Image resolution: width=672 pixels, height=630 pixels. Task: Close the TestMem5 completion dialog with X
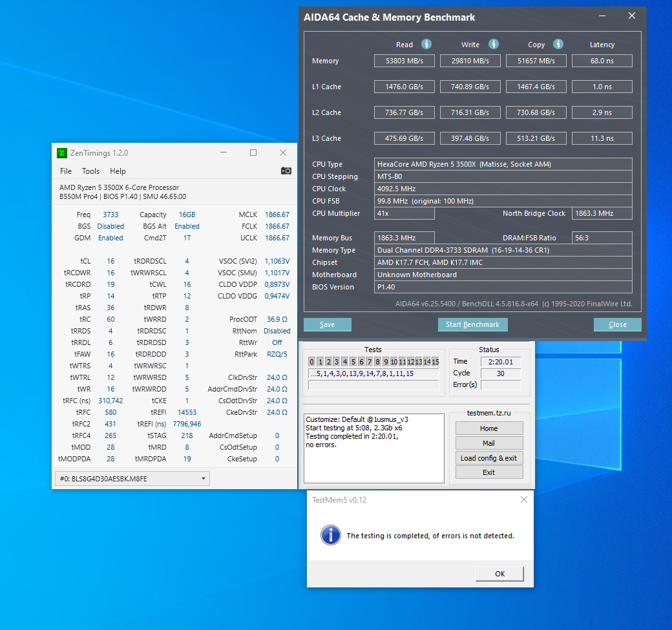tap(524, 499)
